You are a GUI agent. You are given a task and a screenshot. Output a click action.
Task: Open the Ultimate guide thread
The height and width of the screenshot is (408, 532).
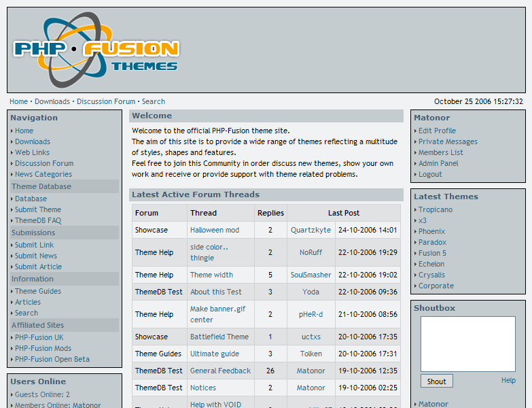tap(215, 354)
